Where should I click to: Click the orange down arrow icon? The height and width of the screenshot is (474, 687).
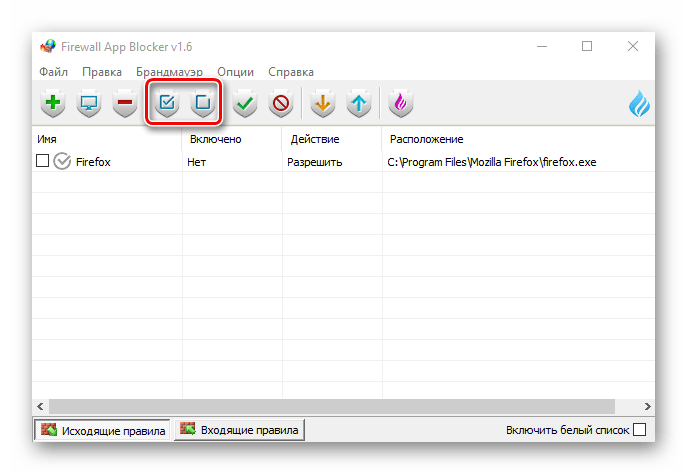coord(323,104)
